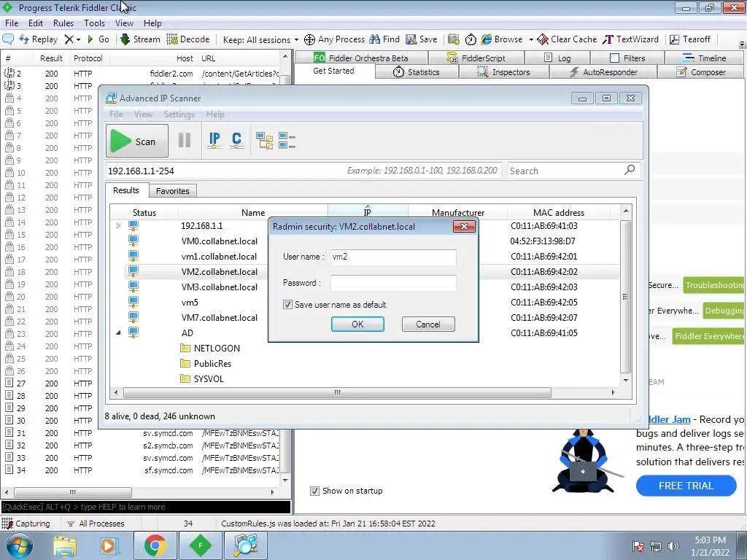Click the Radmin Password field
Viewport: 747px width, 560px height.
coord(393,283)
